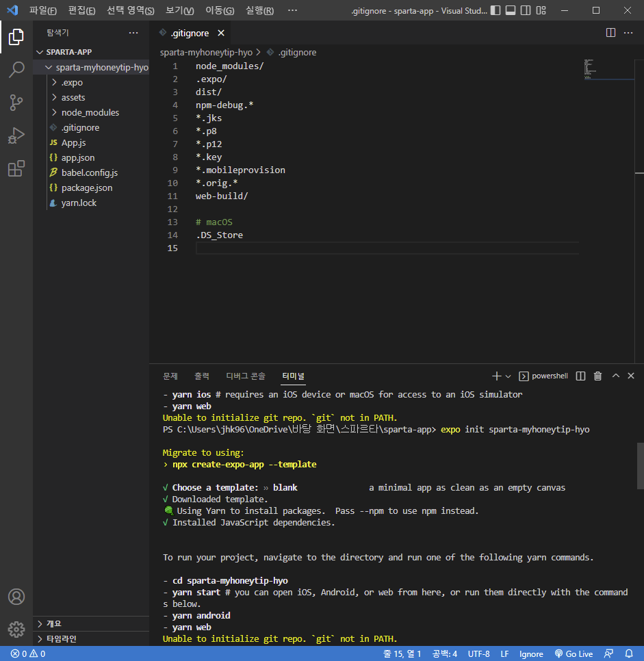
Task: Open the 실행(R) menu
Action: point(260,10)
